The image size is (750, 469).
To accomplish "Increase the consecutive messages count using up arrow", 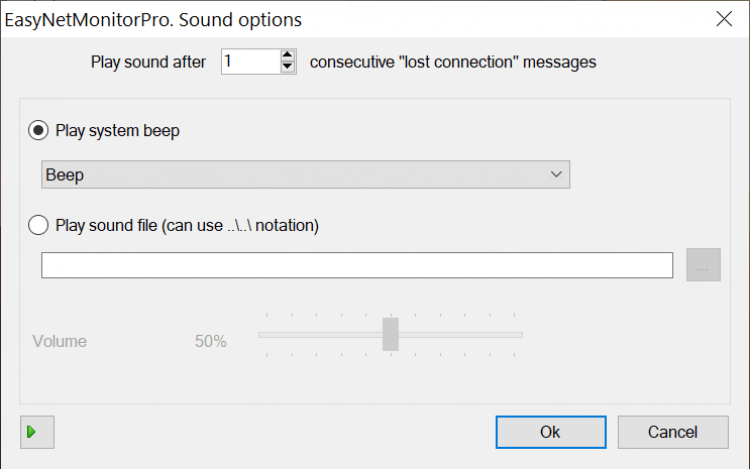I will point(288,56).
